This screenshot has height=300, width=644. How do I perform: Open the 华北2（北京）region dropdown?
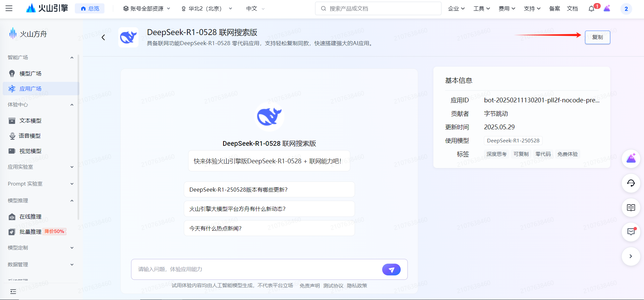pos(207,9)
